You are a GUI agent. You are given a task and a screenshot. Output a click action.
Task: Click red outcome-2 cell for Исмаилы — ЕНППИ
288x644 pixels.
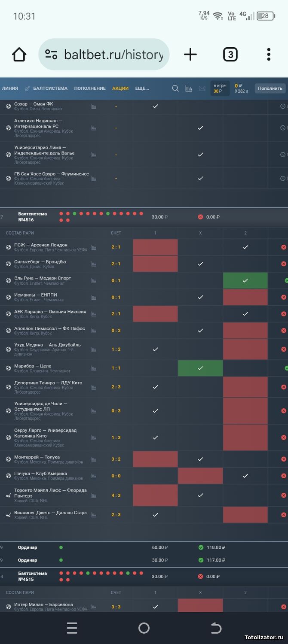tap(245, 297)
